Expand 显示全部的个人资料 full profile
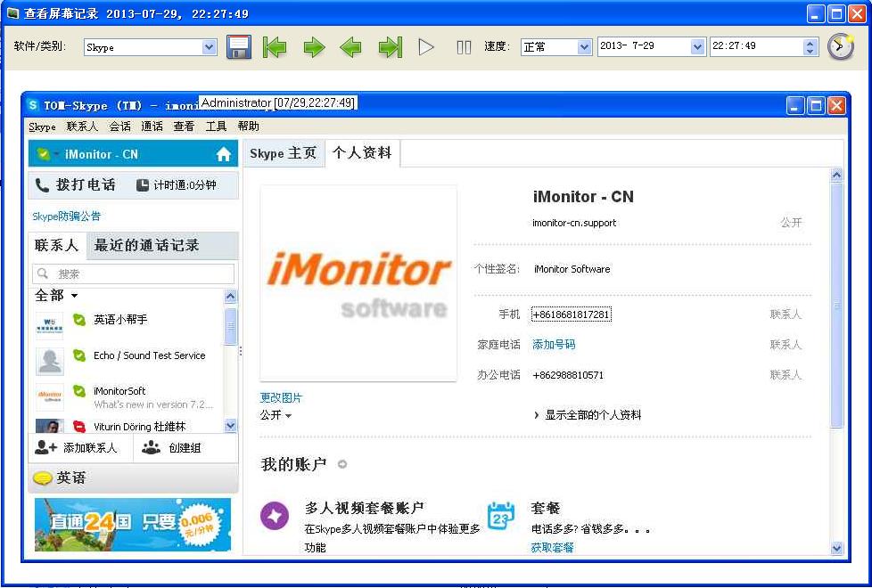The height and width of the screenshot is (588, 872). [x=588, y=415]
